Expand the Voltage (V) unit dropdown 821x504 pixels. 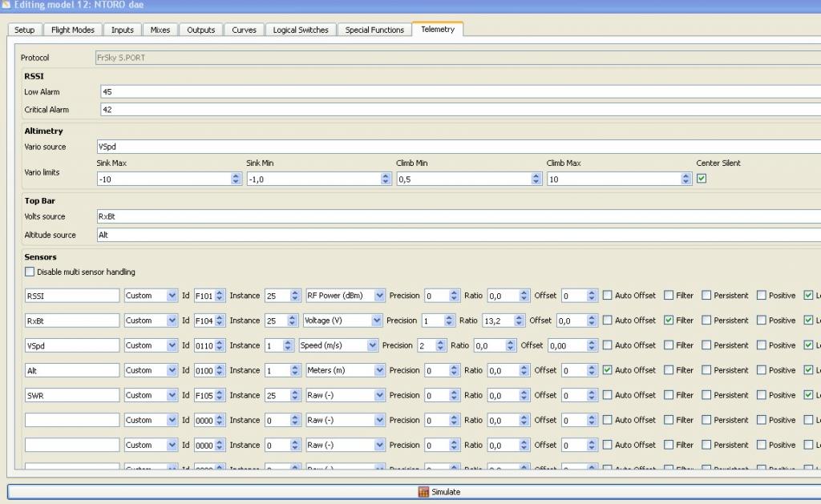(342, 321)
